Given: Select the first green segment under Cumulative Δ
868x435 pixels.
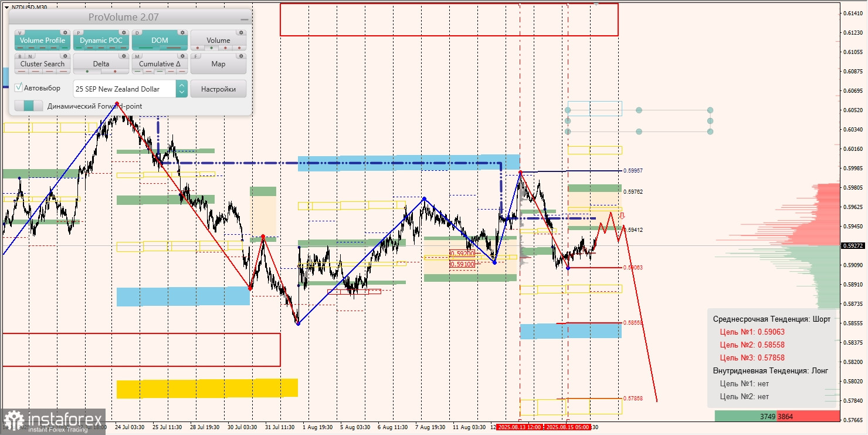Looking at the screenshot, I should 138,71.
